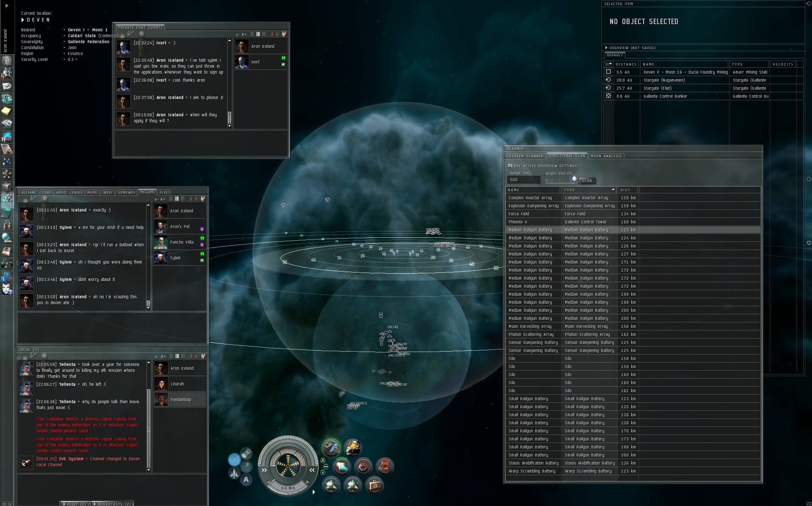This screenshot has height=506, width=812.
Task: Open the Corporation stars icon
Action: [7, 174]
